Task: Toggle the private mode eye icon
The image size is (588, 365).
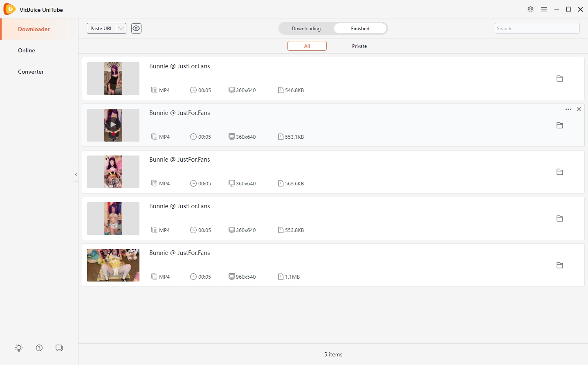Action: pos(136,28)
